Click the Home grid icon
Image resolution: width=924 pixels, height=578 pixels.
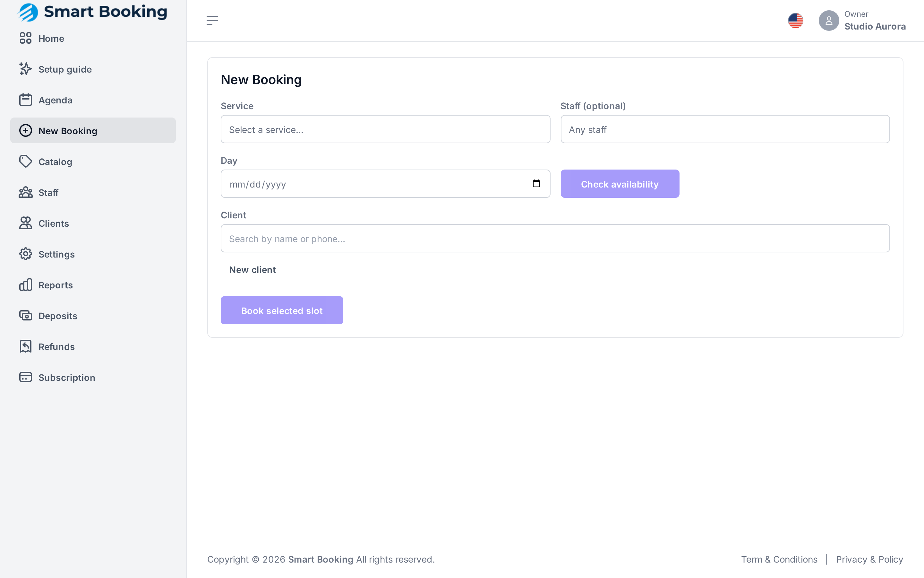pyautogui.click(x=26, y=38)
